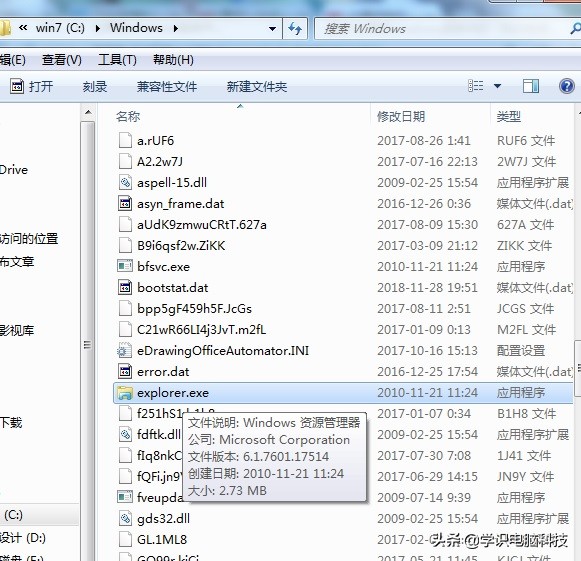Open the address bar history dropdown
581x561 pixels.
(272, 29)
